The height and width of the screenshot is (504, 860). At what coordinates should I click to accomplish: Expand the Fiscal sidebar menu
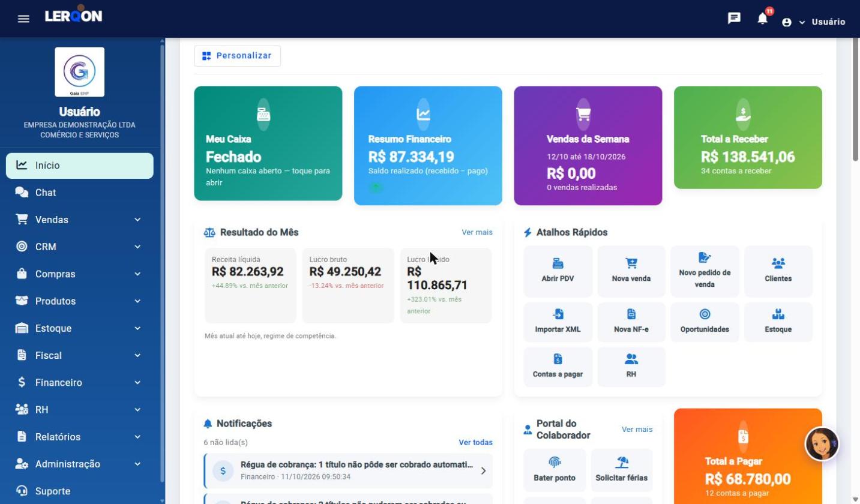(x=79, y=355)
